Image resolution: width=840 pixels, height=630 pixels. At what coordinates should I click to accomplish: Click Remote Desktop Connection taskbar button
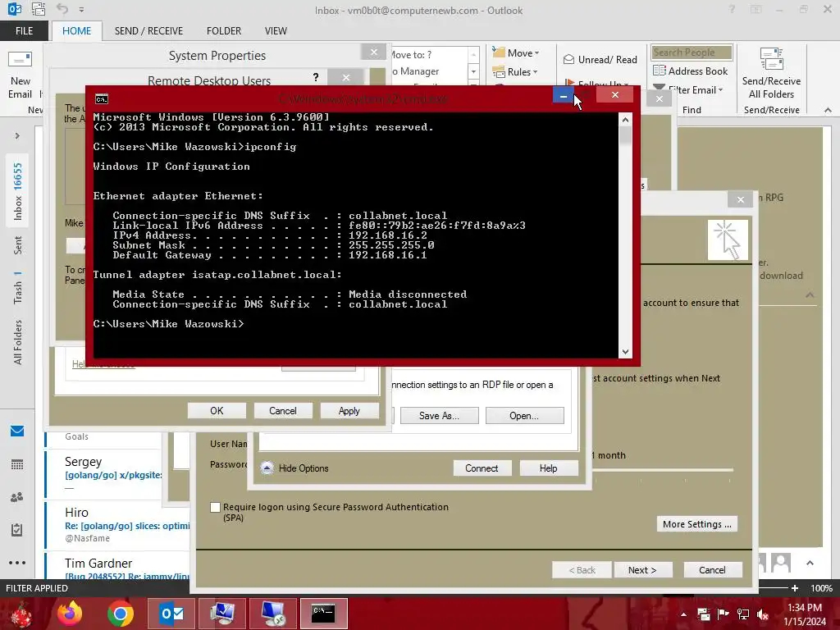tap(273, 614)
